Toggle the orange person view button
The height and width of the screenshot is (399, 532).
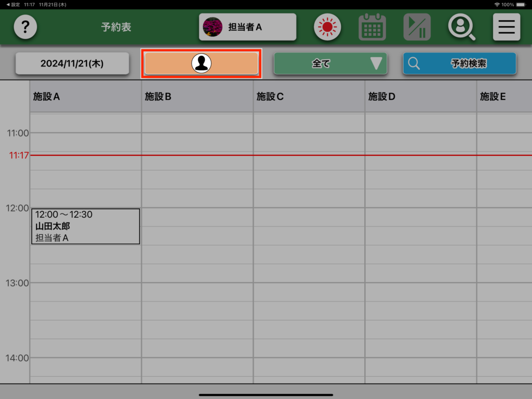201,63
